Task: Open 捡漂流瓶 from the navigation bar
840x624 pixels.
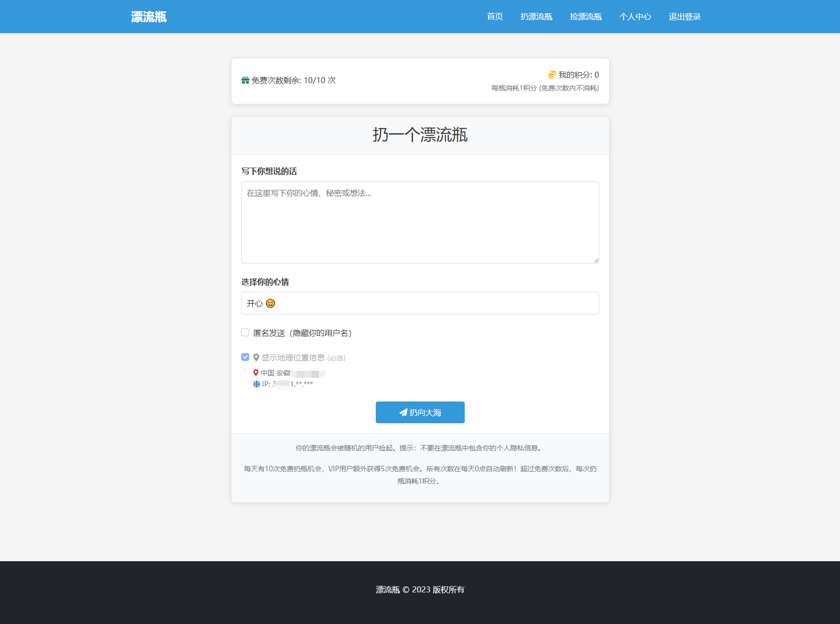Action: [x=586, y=16]
